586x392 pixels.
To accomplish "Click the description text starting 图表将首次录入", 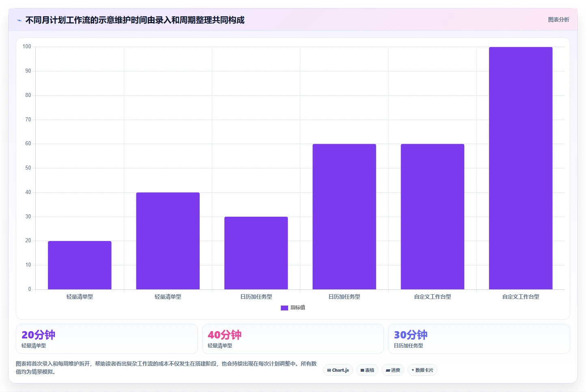I will [166, 368].
